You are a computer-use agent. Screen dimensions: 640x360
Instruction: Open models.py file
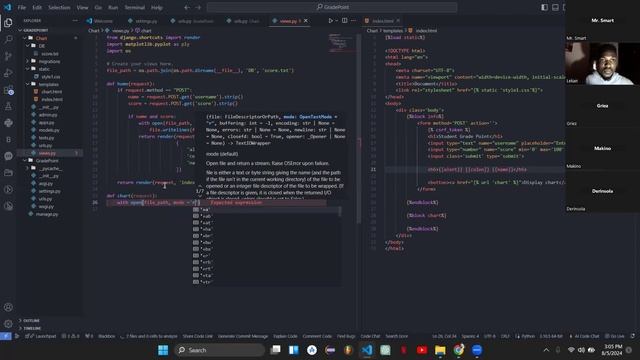coord(49,130)
